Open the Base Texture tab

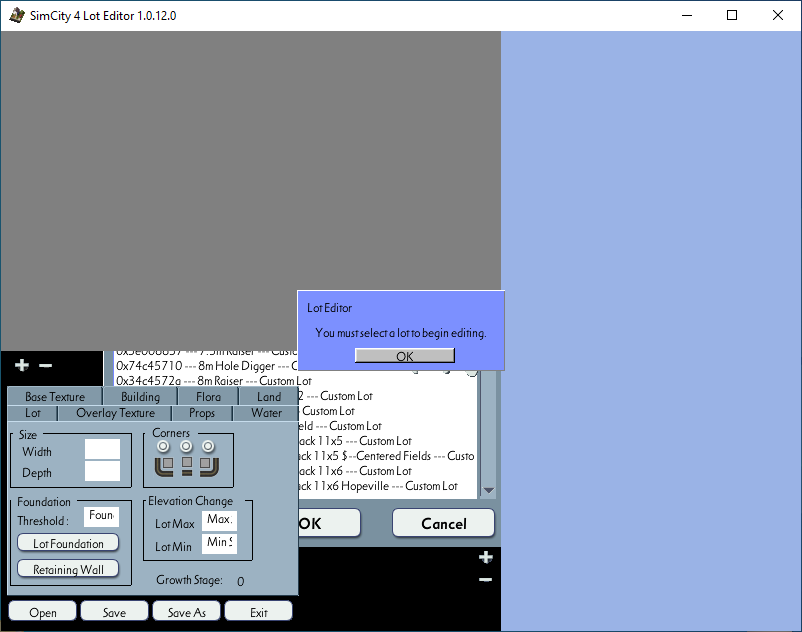(x=55, y=397)
